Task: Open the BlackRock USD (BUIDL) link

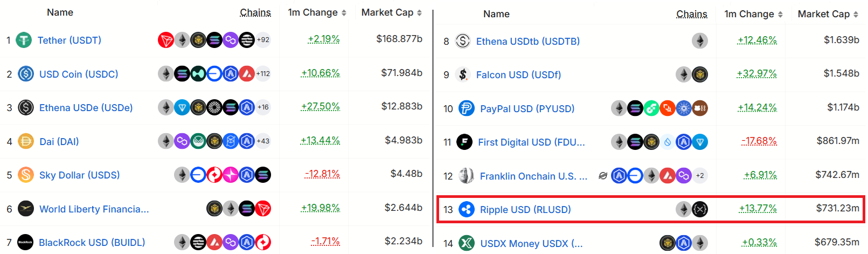Action: click(92, 243)
